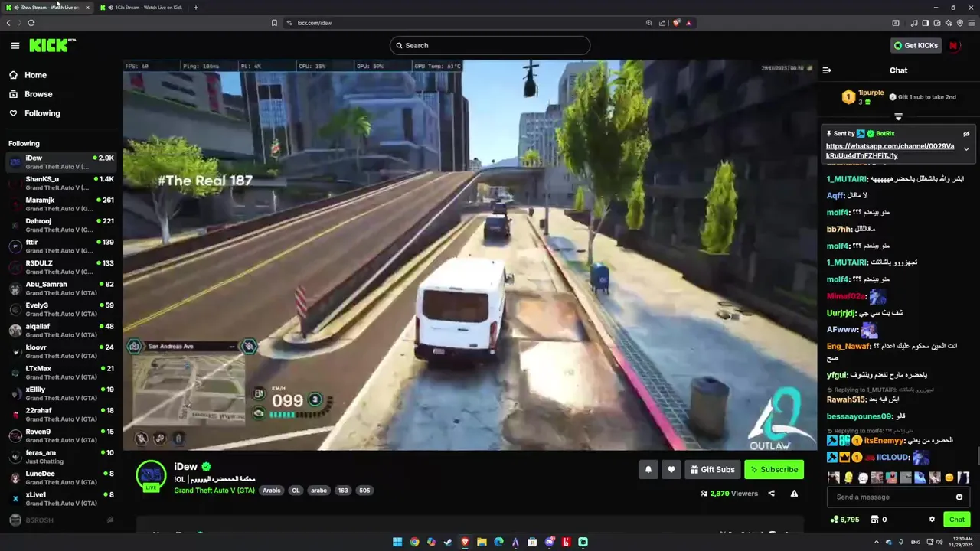Viewport: 980px width, 551px height.
Task: Switch to the 1Cix Stream browser tab
Action: [144, 8]
